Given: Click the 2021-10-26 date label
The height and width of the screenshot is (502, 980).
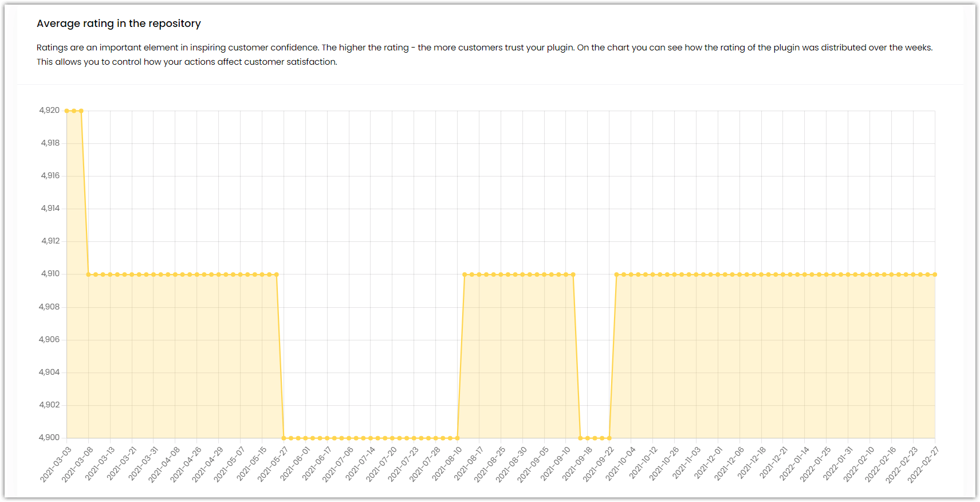Looking at the screenshot, I should 664,465.
